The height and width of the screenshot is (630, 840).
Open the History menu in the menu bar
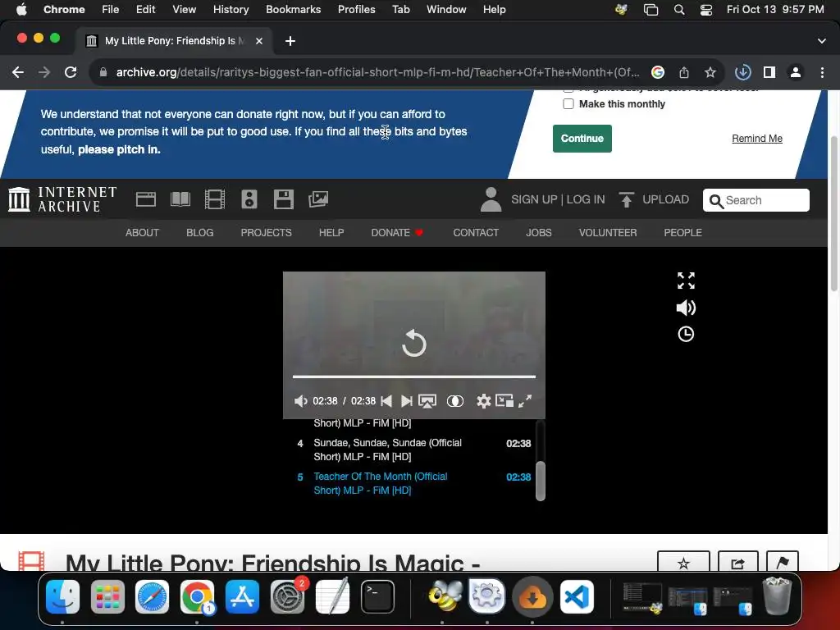pyautogui.click(x=231, y=9)
